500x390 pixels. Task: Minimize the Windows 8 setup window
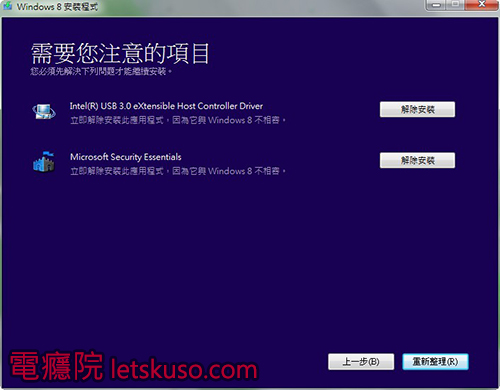click(x=436, y=5)
